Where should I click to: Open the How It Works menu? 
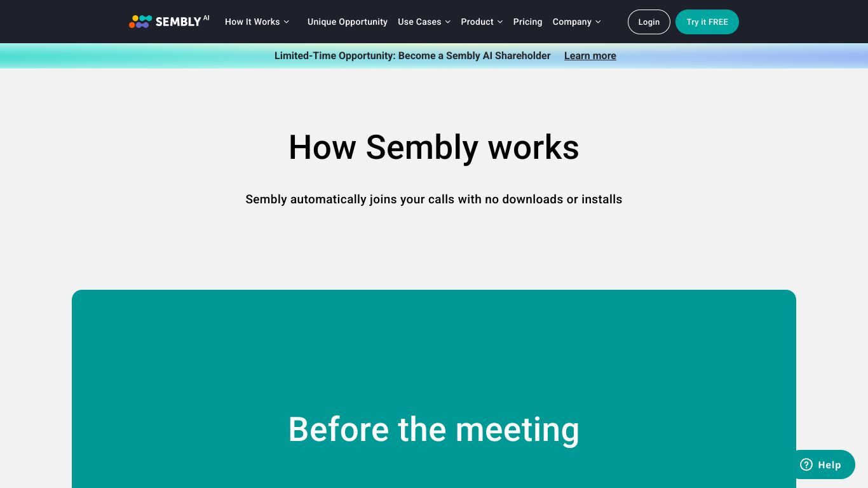(x=257, y=22)
